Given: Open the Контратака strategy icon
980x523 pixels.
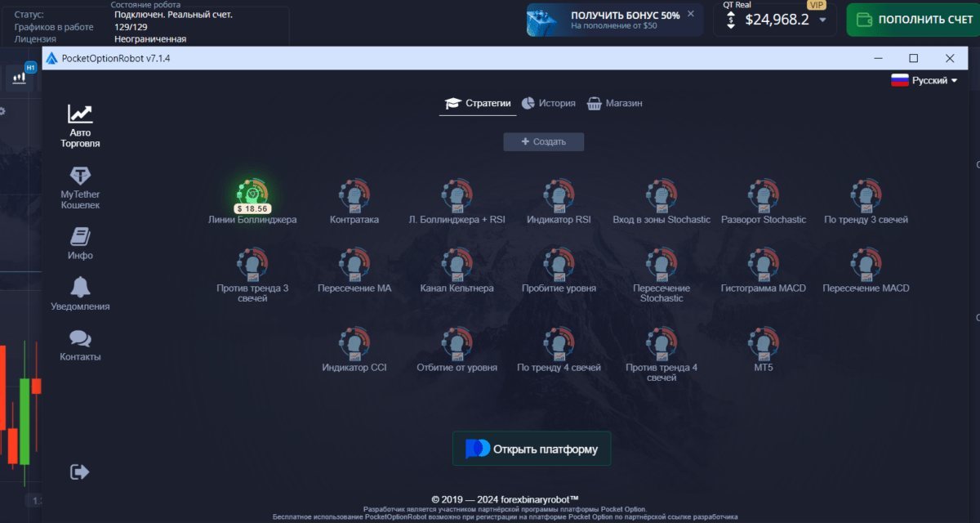Looking at the screenshot, I should click(354, 196).
